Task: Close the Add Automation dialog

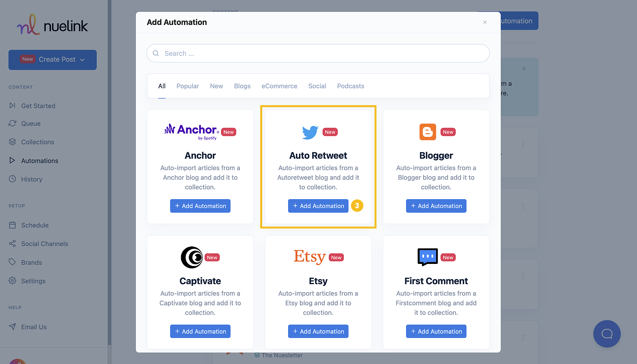Action: pyautogui.click(x=485, y=22)
